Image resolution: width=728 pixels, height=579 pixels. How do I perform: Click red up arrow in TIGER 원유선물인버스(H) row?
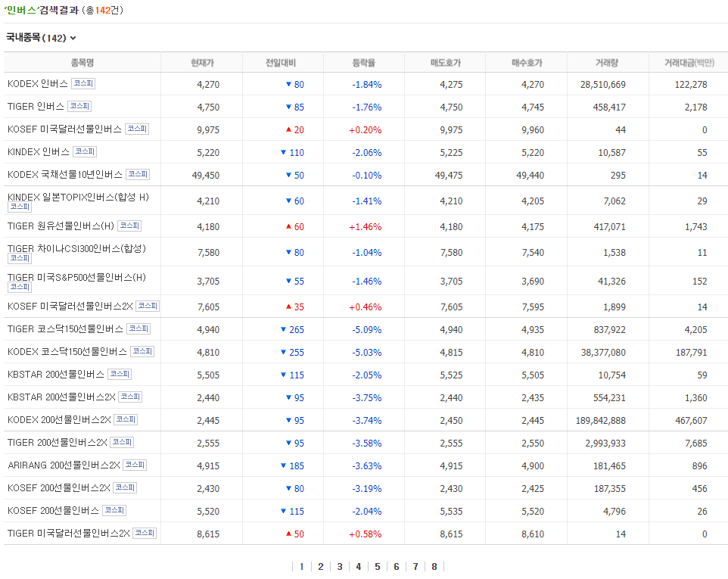tap(288, 226)
